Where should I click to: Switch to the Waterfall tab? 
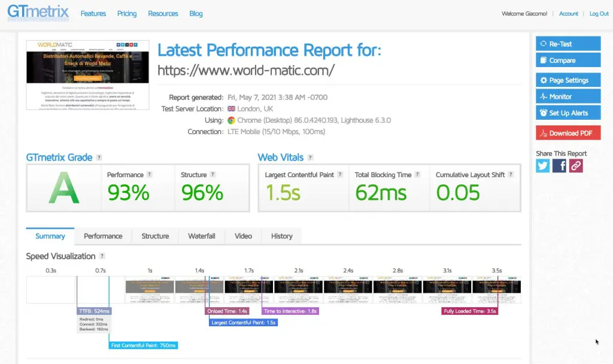pyautogui.click(x=201, y=236)
